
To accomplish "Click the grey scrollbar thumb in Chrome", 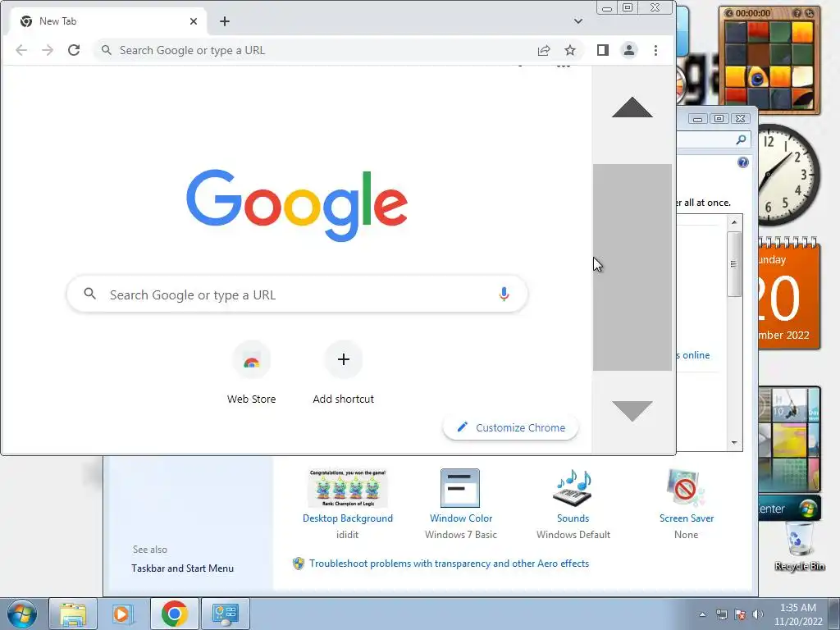I will coord(632,267).
